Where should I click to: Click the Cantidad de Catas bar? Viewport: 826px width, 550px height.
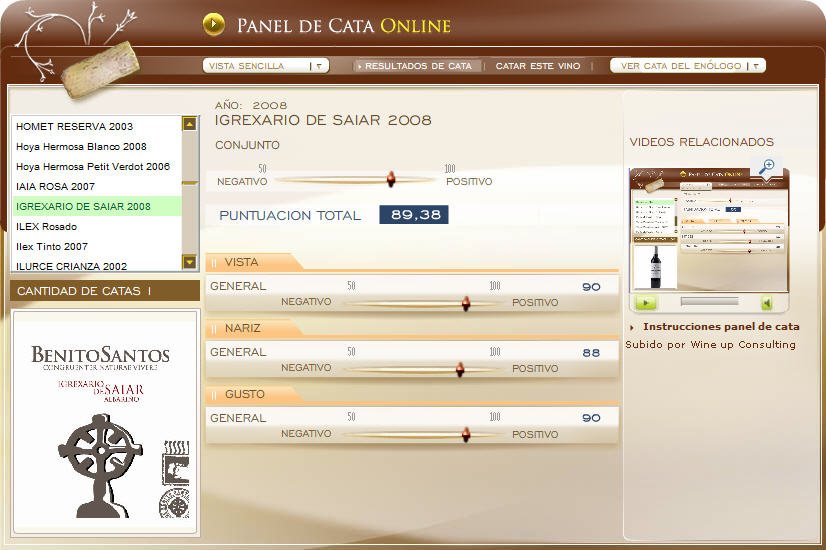tap(105, 291)
